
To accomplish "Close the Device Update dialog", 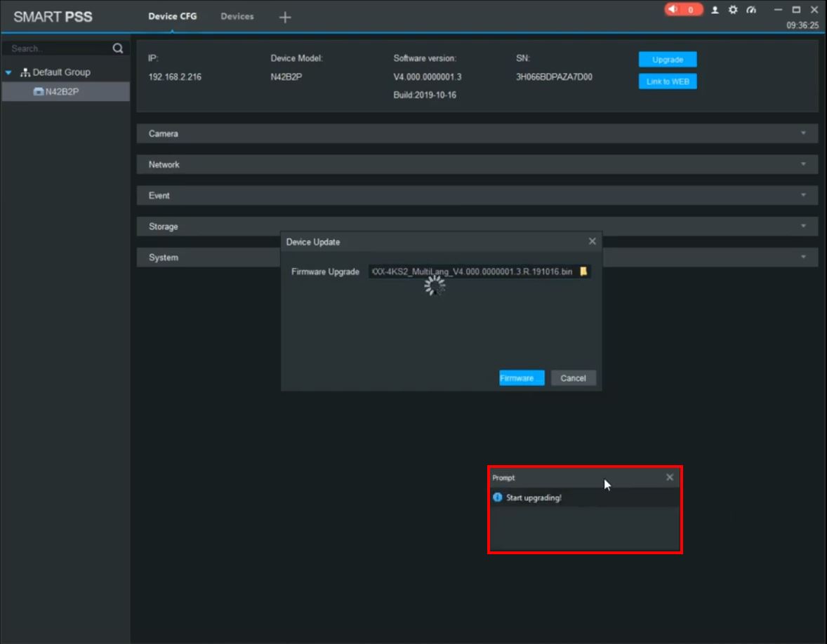I will (x=592, y=241).
